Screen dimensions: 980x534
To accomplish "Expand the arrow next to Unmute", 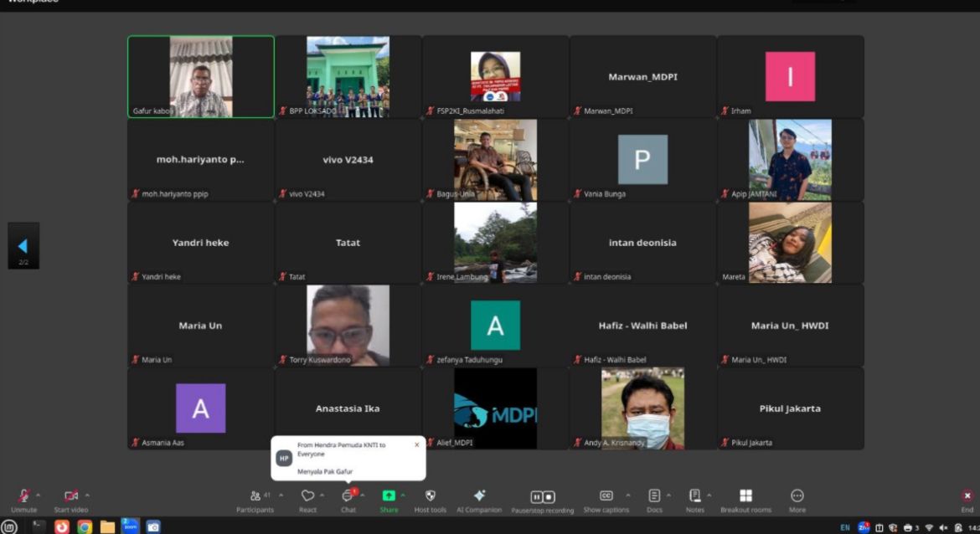I will (39, 495).
